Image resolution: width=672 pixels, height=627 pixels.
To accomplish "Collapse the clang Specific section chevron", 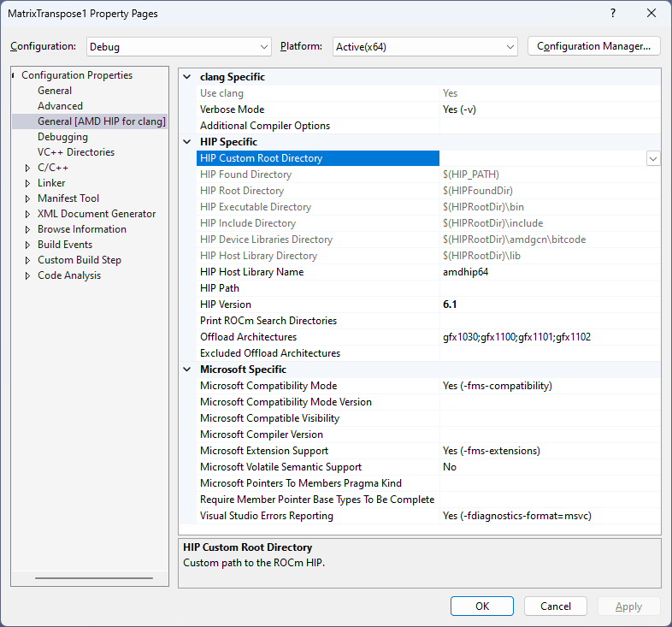I will (187, 77).
